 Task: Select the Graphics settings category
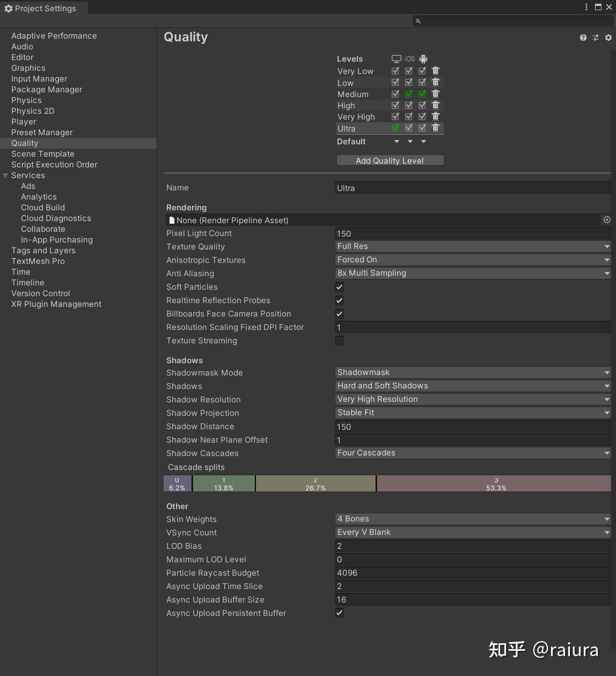(28, 68)
